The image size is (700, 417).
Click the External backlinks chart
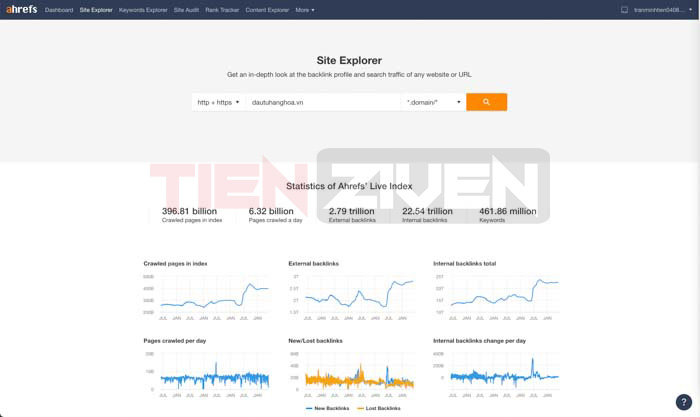(x=351, y=296)
